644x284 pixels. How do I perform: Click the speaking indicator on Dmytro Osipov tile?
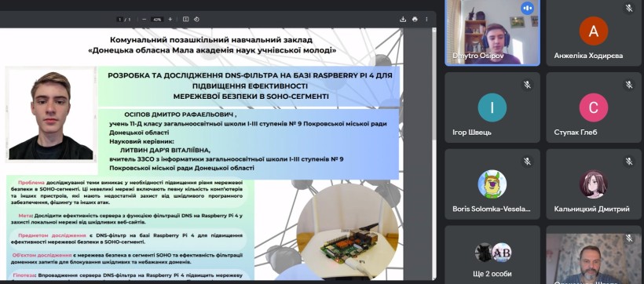pos(527,8)
